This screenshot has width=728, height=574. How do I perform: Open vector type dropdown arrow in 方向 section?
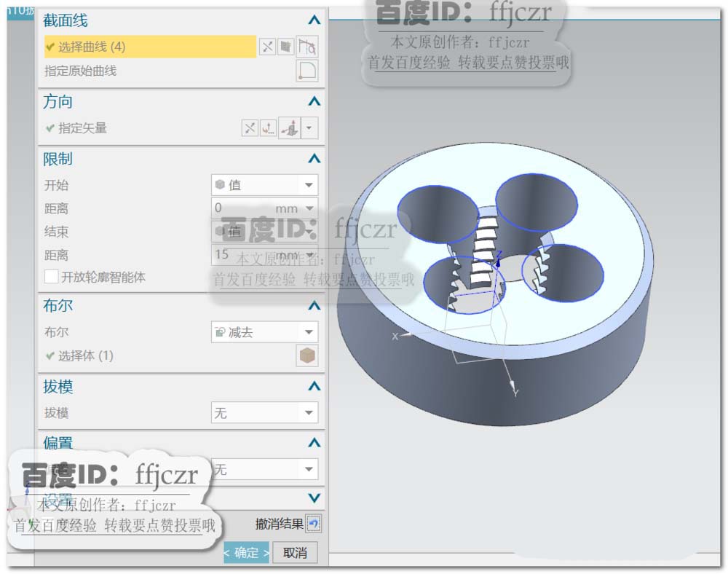pyautogui.click(x=309, y=127)
